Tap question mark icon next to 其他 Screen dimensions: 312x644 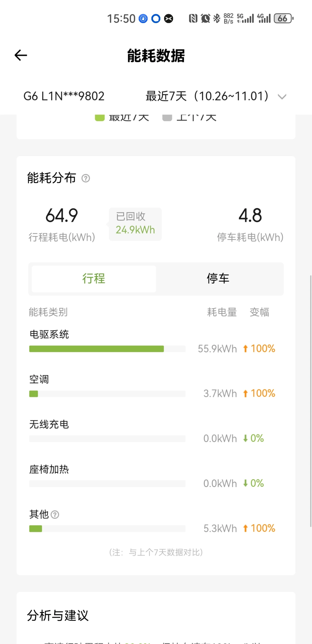click(55, 514)
